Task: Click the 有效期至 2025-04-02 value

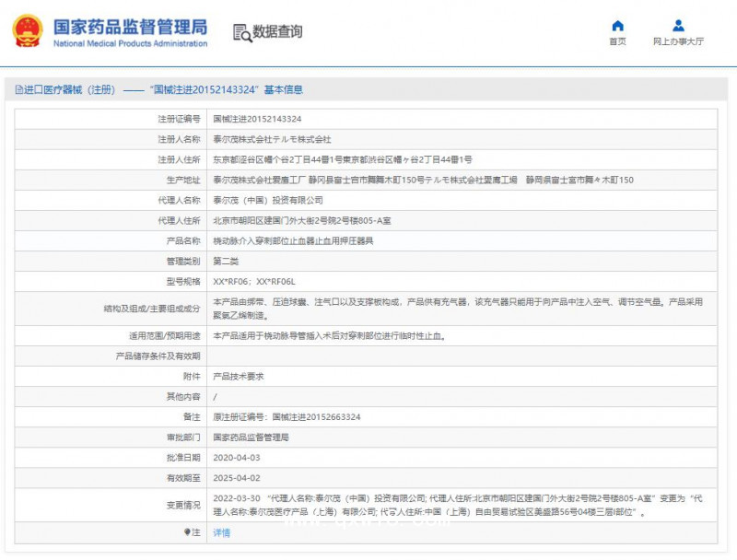Action: [236, 478]
